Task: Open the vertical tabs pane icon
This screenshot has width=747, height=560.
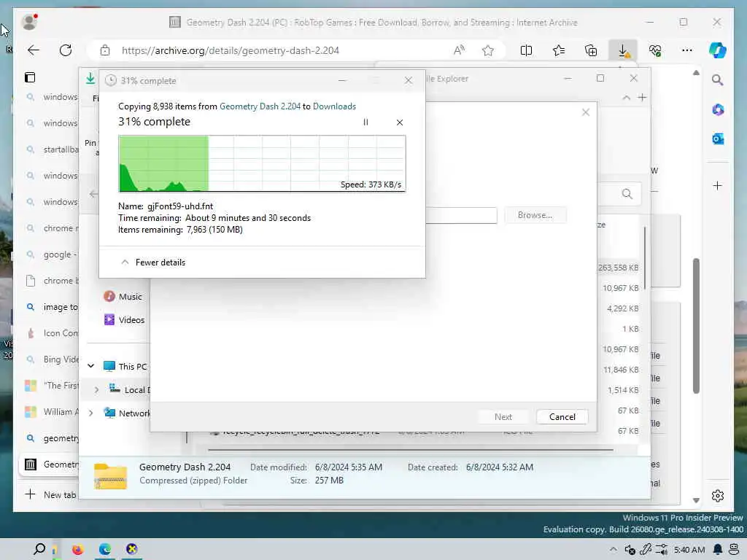Action: point(30,77)
